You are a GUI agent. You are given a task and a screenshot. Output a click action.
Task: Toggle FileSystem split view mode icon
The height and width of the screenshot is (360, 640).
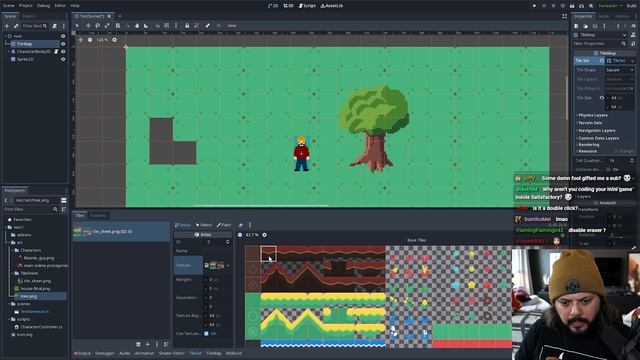point(64,200)
